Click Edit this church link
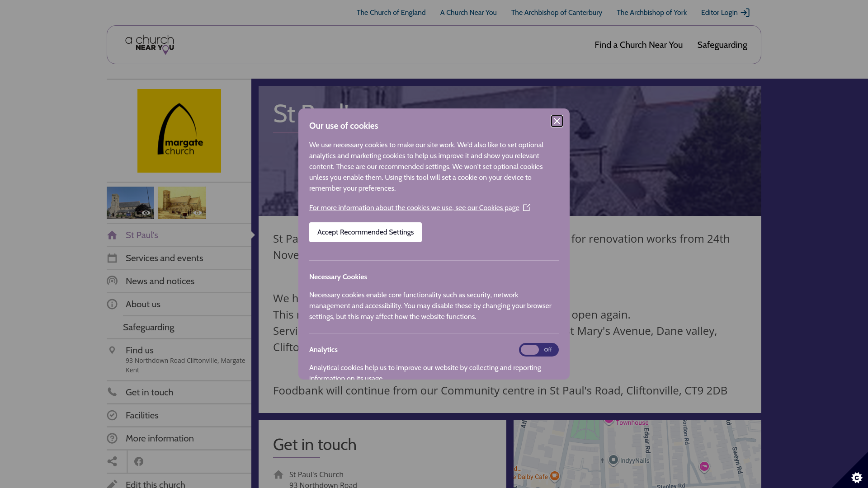Screen dimensions: 868x488 click(x=155, y=484)
